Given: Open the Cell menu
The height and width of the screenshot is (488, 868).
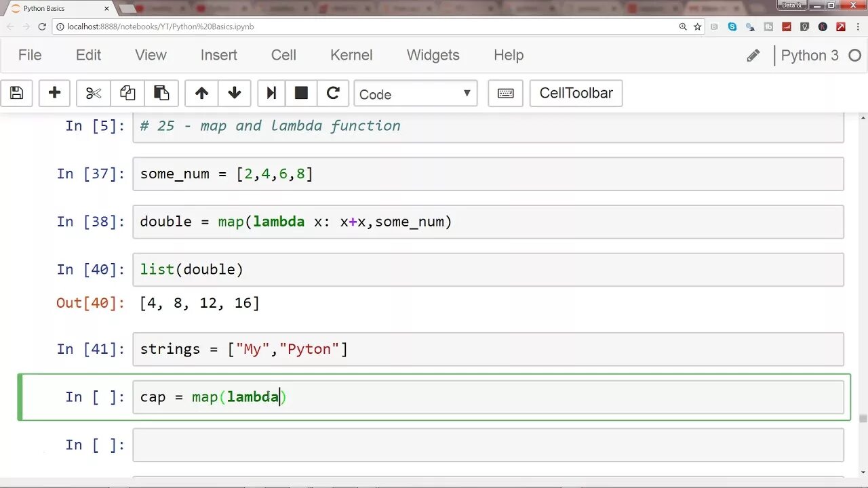Looking at the screenshot, I should pyautogui.click(x=283, y=56).
